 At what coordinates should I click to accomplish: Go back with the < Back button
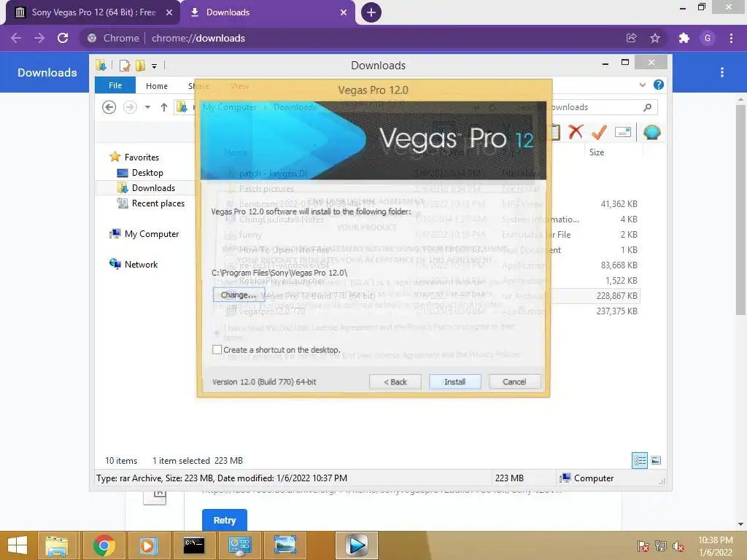click(395, 382)
